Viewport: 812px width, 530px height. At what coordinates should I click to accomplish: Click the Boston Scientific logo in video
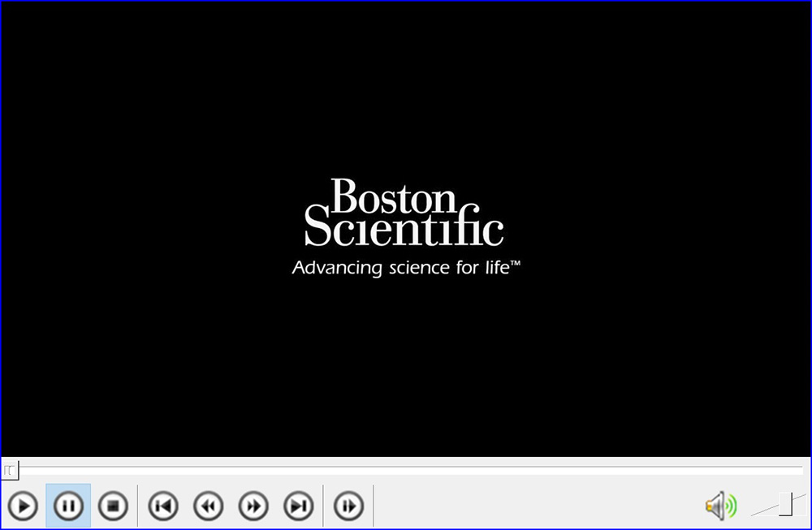pyautogui.click(x=404, y=213)
